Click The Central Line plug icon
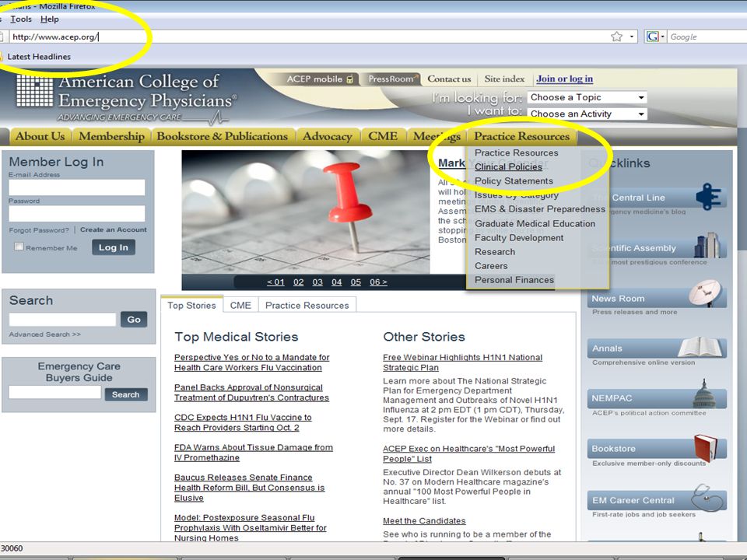The height and width of the screenshot is (560, 747). [x=708, y=196]
